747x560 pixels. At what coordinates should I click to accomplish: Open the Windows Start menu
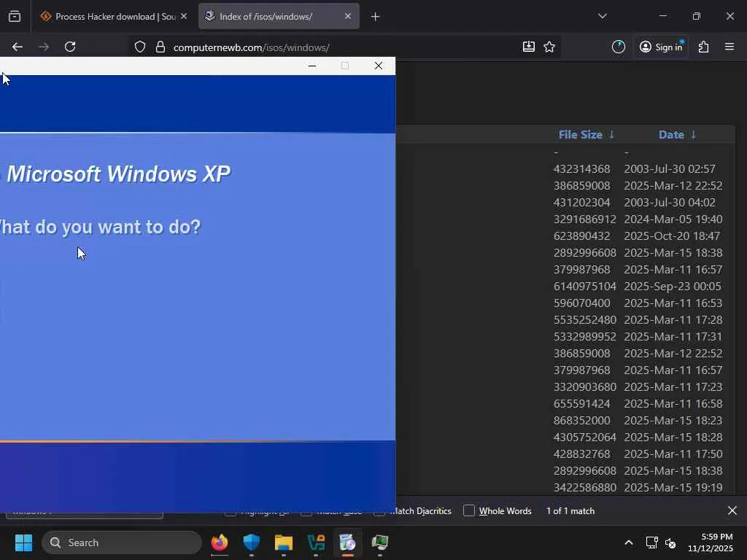(x=23, y=542)
